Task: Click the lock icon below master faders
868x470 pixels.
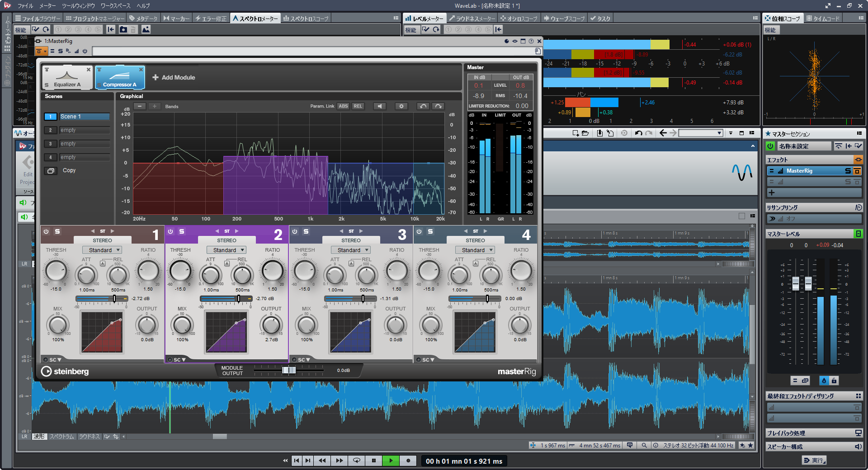Action: [x=834, y=381]
